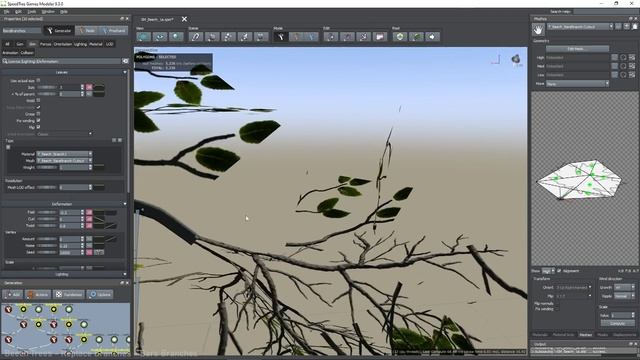Open the Material dropdown in Type section

64,154
